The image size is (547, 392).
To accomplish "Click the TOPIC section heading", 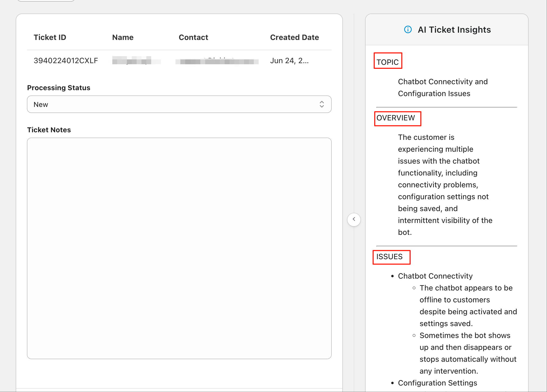I will tap(387, 62).
